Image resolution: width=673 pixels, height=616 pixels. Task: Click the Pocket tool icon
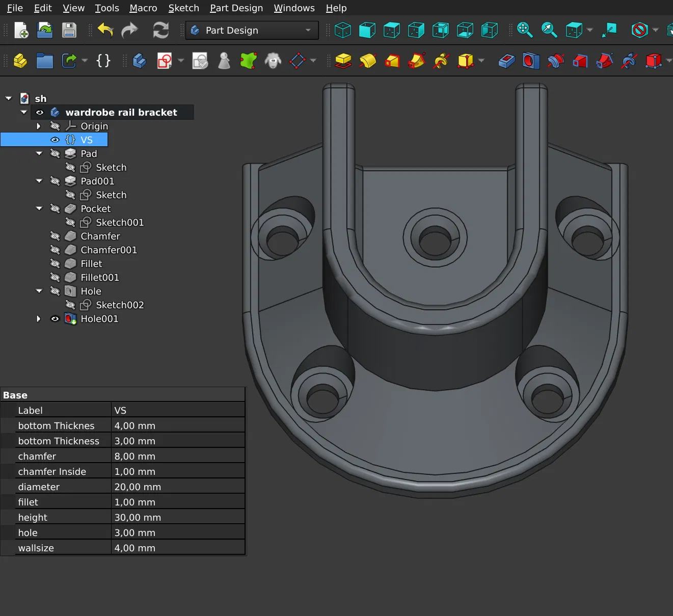[x=506, y=61]
